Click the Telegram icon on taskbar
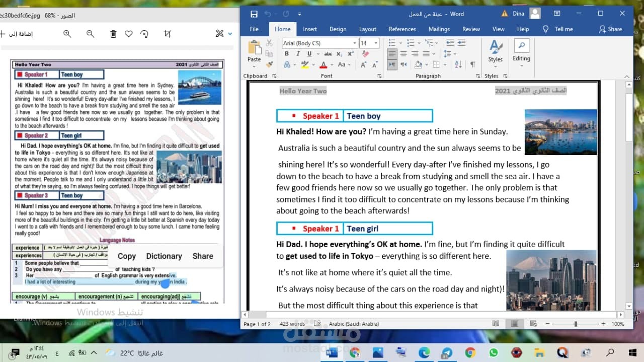 pyautogui.click(x=447, y=352)
